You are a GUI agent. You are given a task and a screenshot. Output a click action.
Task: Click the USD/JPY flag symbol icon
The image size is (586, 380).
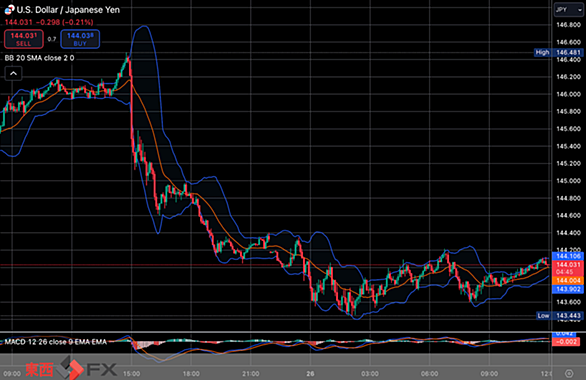point(9,10)
